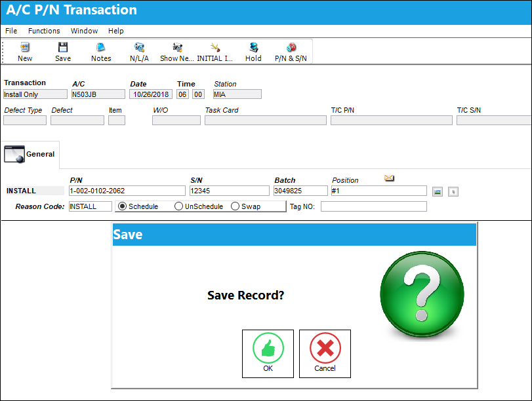Open the Notes toolbar icon
This screenshot has height=401, width=532.
point(101,47)
